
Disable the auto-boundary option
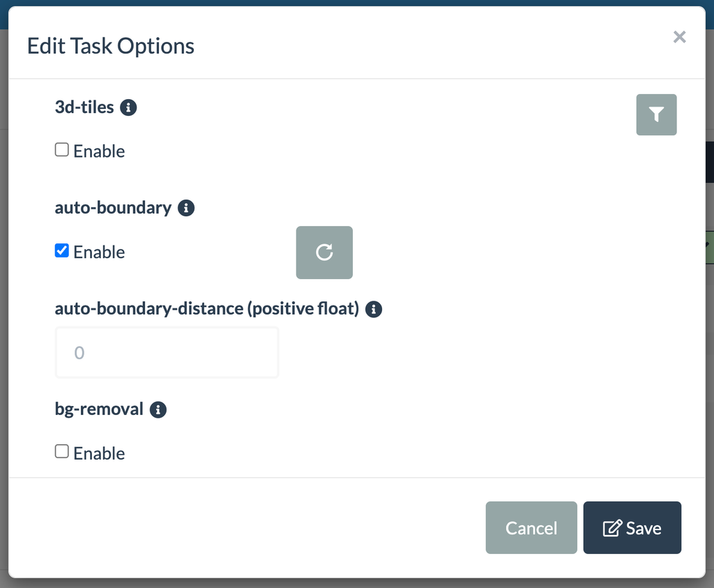tap(61, 250)
